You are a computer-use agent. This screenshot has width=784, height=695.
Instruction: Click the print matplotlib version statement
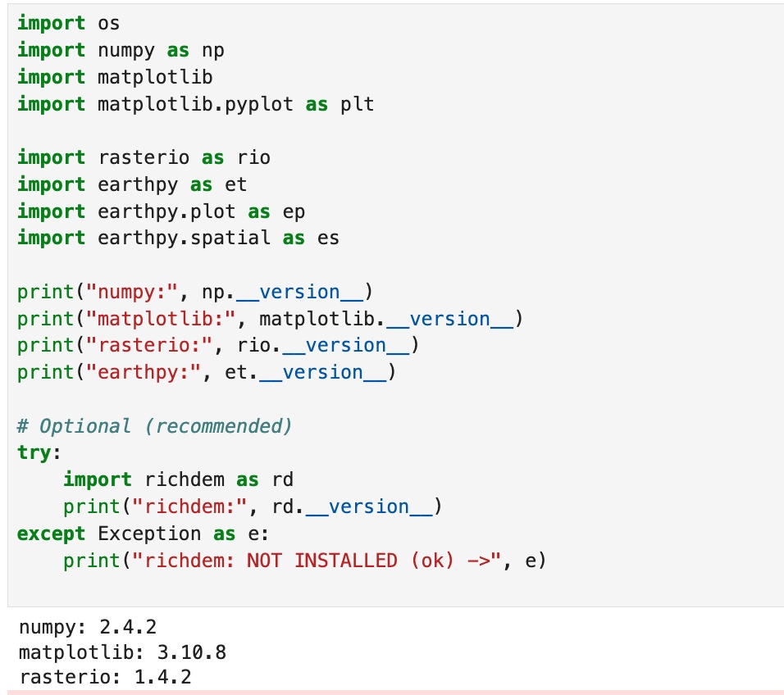pyautogui.click(x=270, y=319)
